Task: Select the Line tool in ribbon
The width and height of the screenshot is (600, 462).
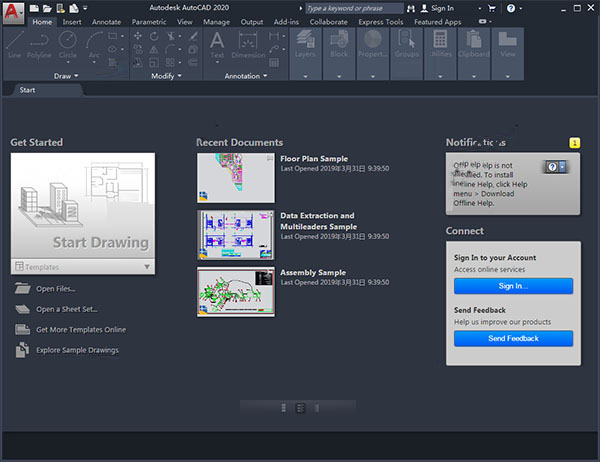Action: coord(17,44)
